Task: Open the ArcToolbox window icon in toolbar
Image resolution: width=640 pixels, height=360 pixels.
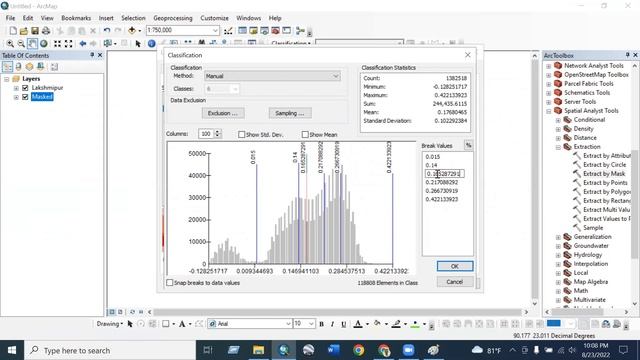Action: pyautogui.click(x=276, y=31)
